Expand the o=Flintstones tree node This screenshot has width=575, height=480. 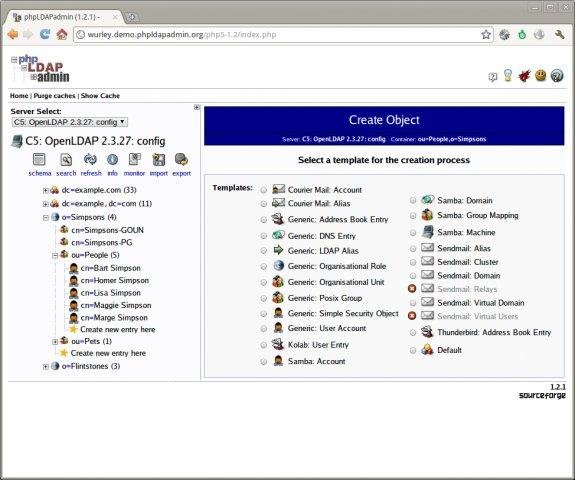tap(45, 366)
